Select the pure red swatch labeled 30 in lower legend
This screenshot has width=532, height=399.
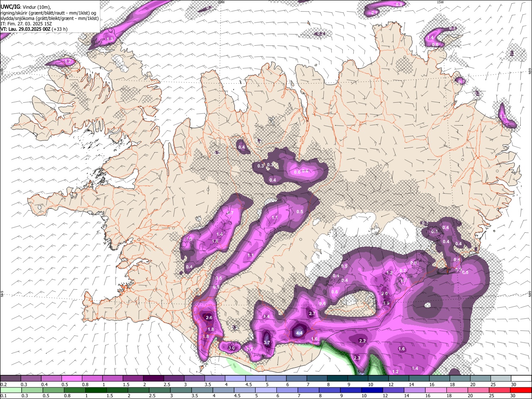(521, 390)
